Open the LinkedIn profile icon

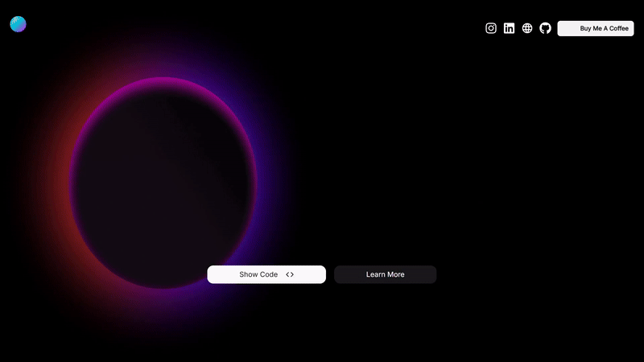(x=509, y=28)
